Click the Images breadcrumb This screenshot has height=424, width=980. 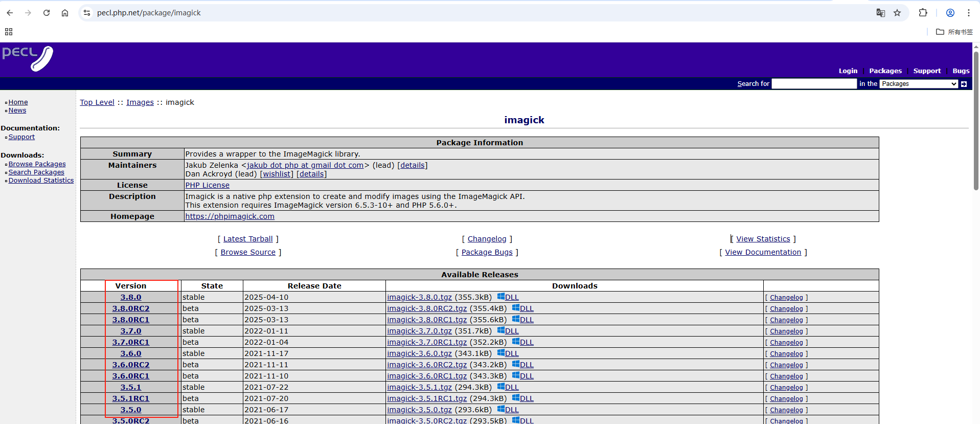coord(140,102)
